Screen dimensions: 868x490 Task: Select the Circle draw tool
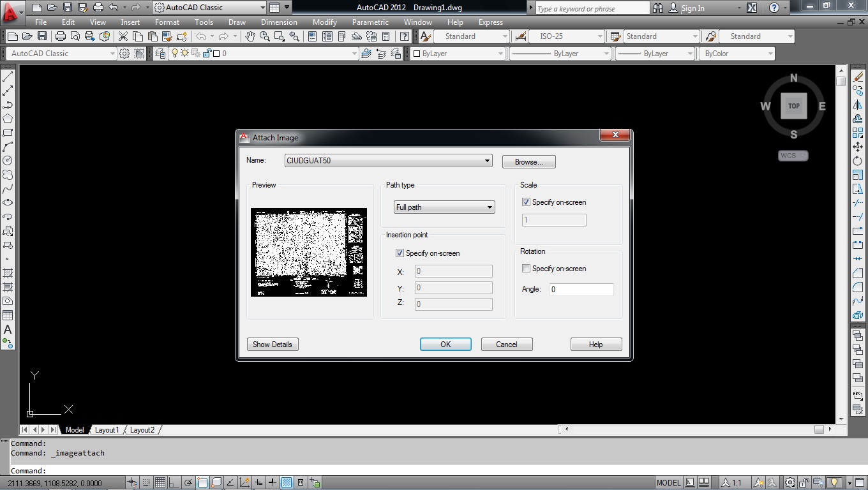(8, 161)
